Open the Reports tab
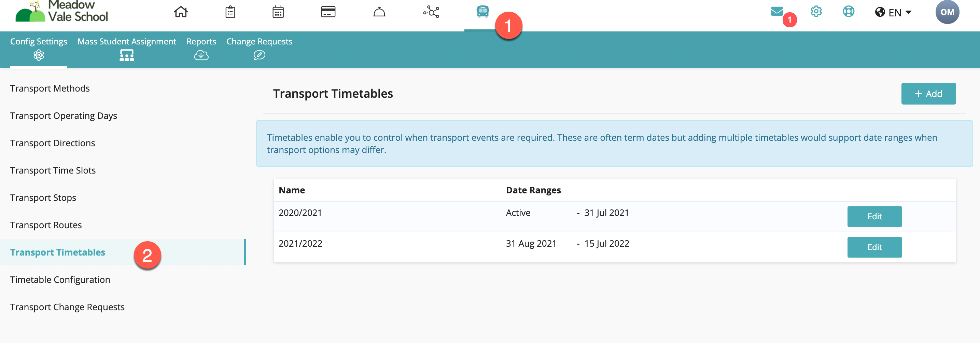The height and width of the screenshot is (343, 980). [x=201, y=49]
